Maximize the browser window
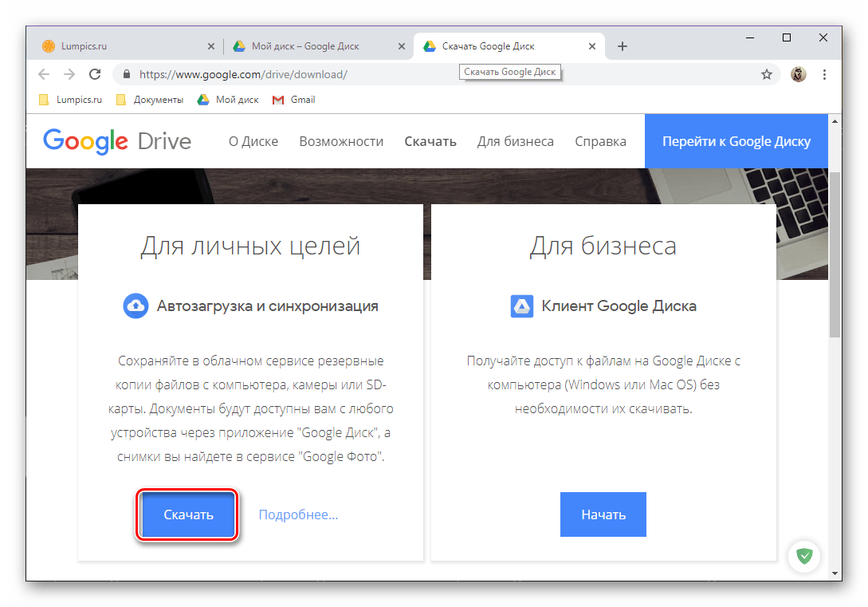868x607 pixels. 786,37
